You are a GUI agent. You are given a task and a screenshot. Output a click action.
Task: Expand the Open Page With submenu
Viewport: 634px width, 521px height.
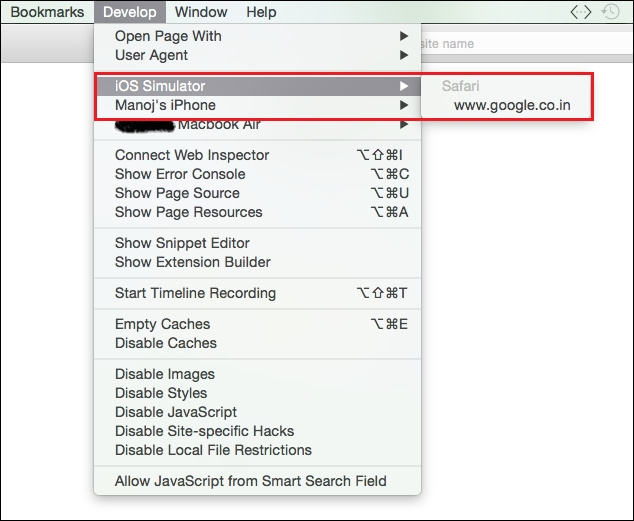[258, 36]
